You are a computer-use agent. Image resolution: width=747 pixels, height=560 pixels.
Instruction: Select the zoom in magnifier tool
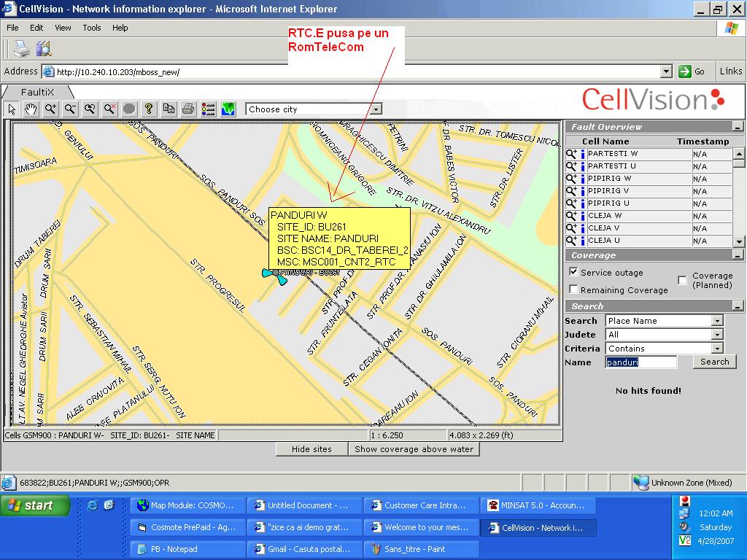(x=50, y=109)
